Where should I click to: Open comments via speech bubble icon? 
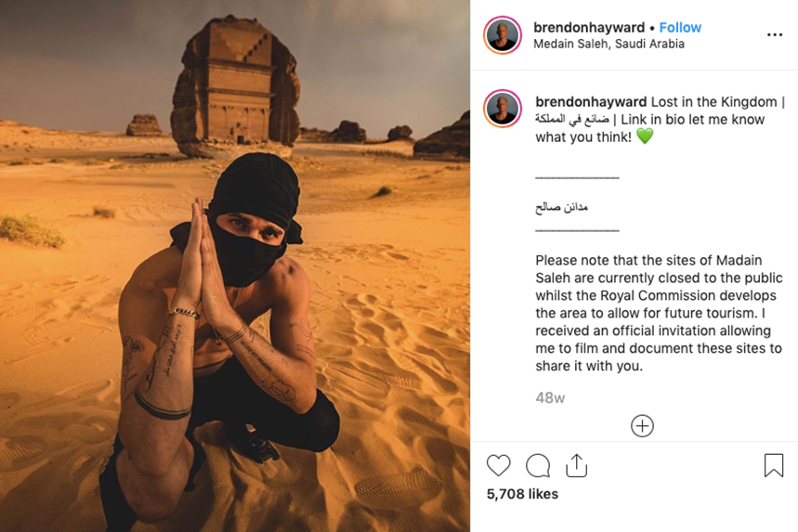coord(538,465)
